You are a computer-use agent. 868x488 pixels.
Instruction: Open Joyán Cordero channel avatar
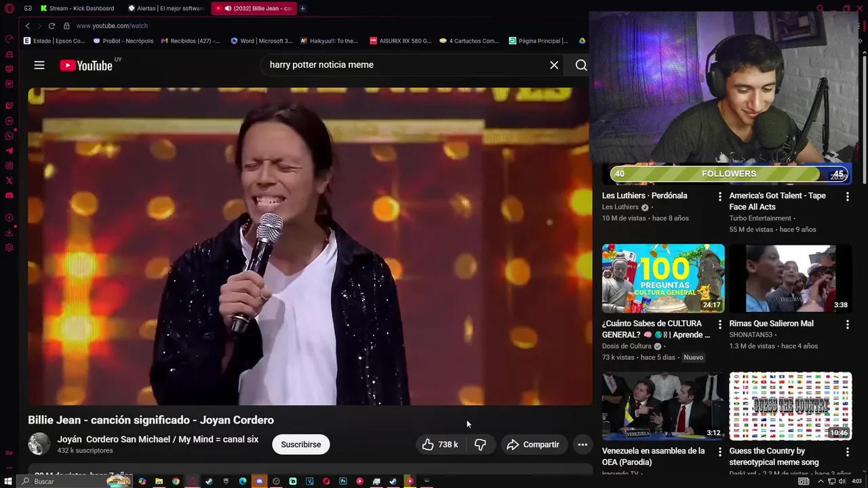tap(39, 444)
